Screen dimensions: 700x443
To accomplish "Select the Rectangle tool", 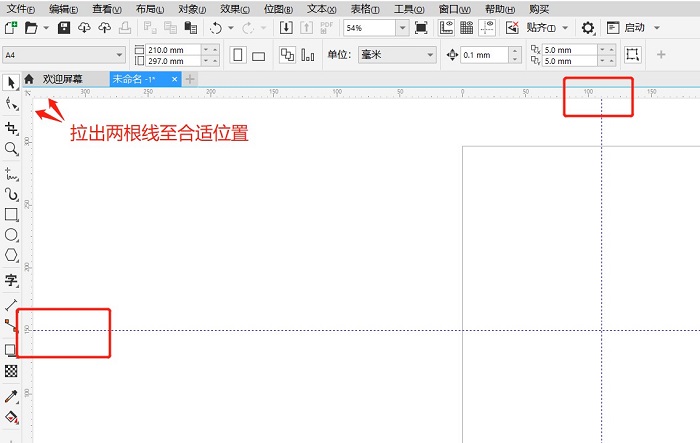I will point(11,214).
